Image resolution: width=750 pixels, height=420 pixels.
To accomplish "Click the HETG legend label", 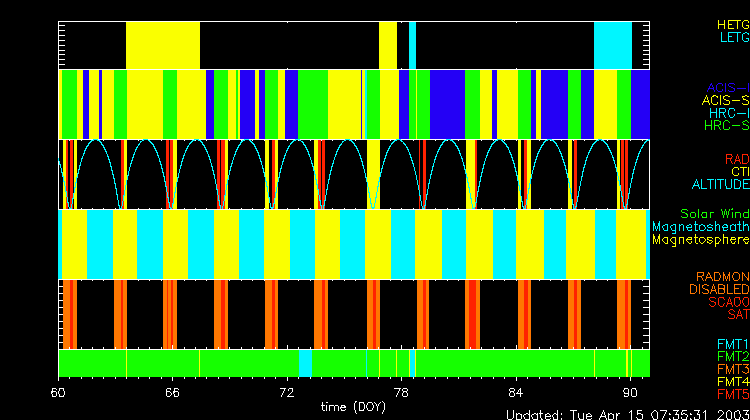I will click(x=732, y=23).
